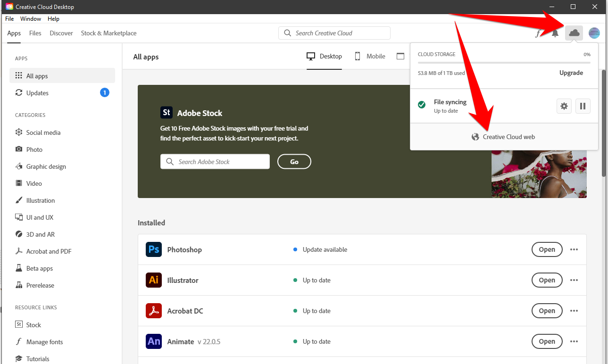Open file syncing settings gear
608x364 pixels.
564,106
